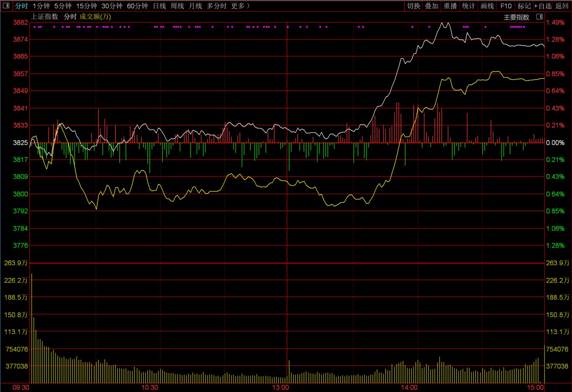
Task: Select the 60分钟 period tab
Action: pyautogui.click(x=137, y=6)
